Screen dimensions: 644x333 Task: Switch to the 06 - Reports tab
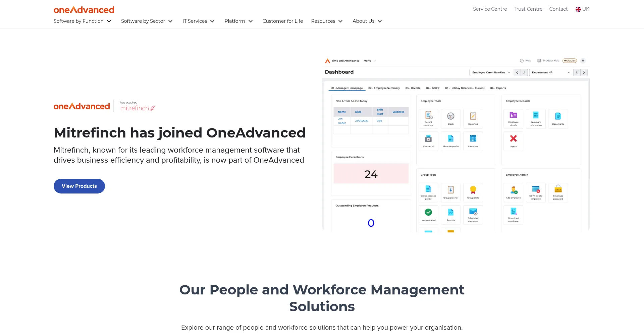click(498, 88)
